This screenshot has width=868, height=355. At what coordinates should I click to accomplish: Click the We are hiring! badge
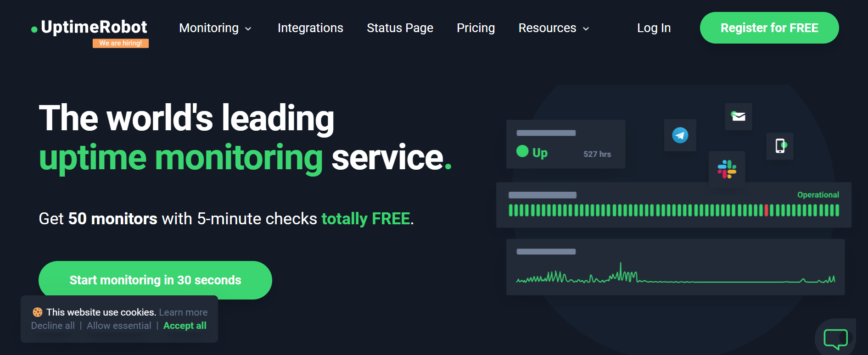click(121, 43)
